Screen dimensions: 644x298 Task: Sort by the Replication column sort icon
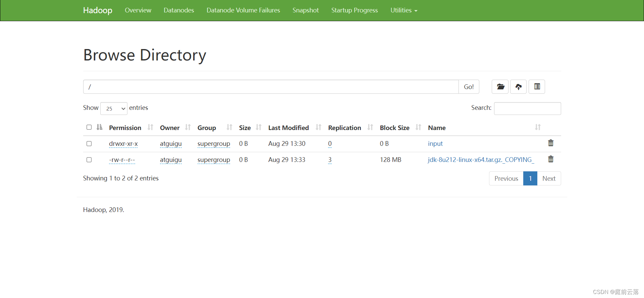pos(370,127)
